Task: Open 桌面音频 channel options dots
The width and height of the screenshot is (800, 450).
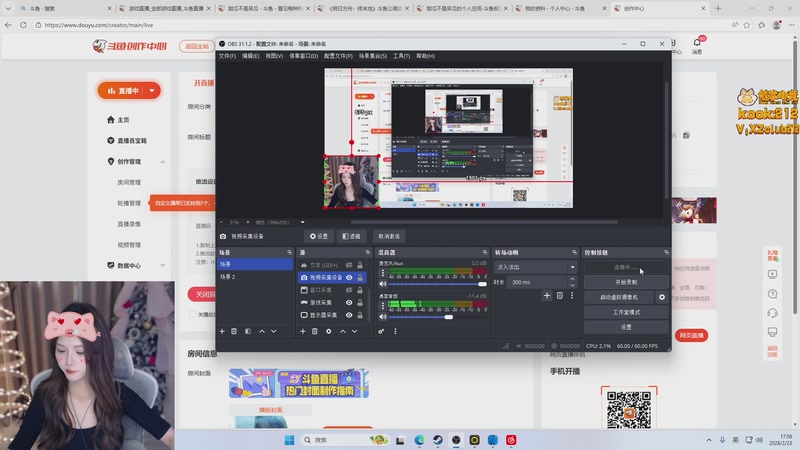Action: click(x=383, y=306)
